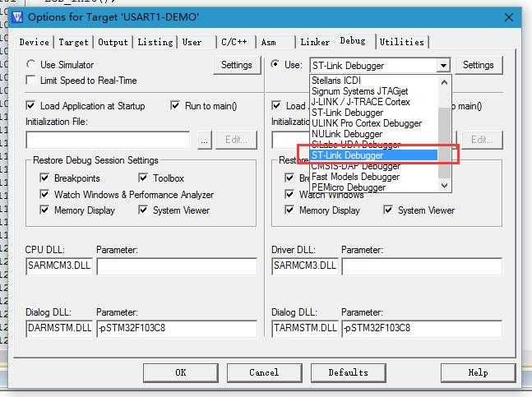Screen dimensions: 532x397
Task: Click the Defaults button
Action: [348, 372]
